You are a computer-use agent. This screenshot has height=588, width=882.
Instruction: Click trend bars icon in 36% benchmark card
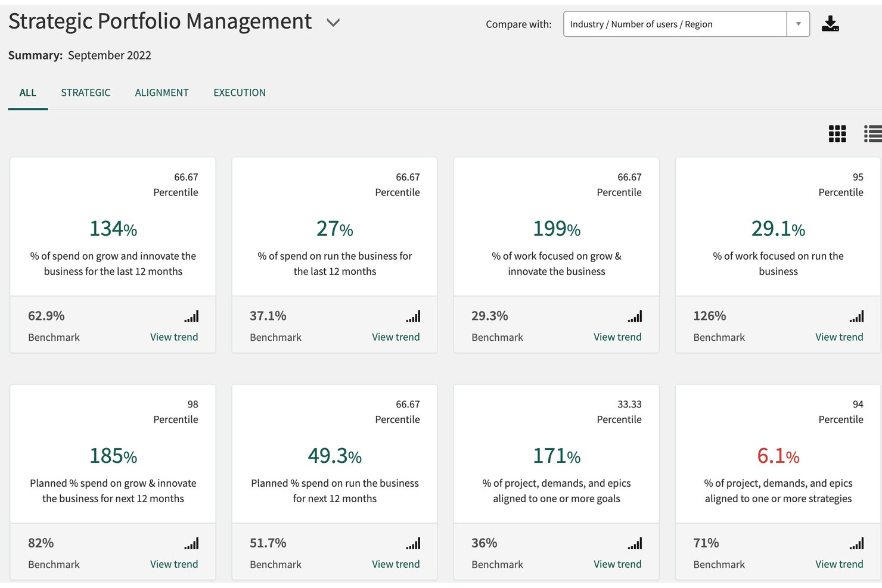(635, 543)
